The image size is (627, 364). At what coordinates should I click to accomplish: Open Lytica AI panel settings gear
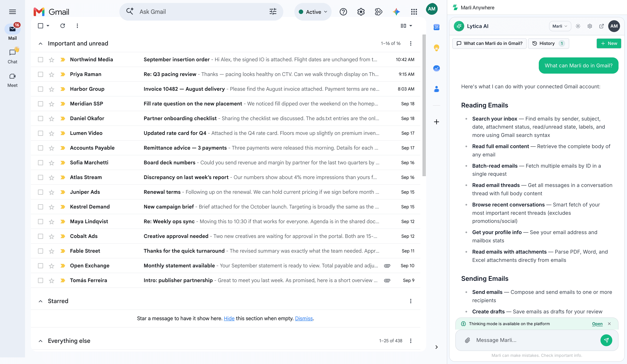tap(590, 26)
